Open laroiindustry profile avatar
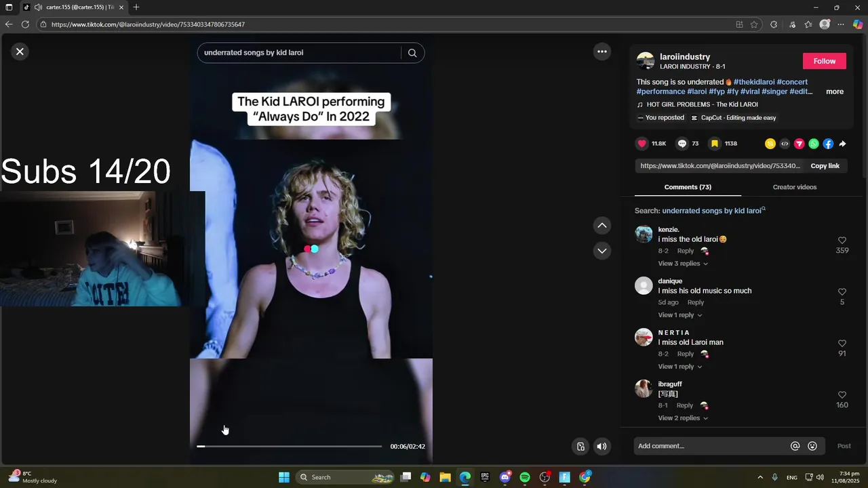 [646, 61]
